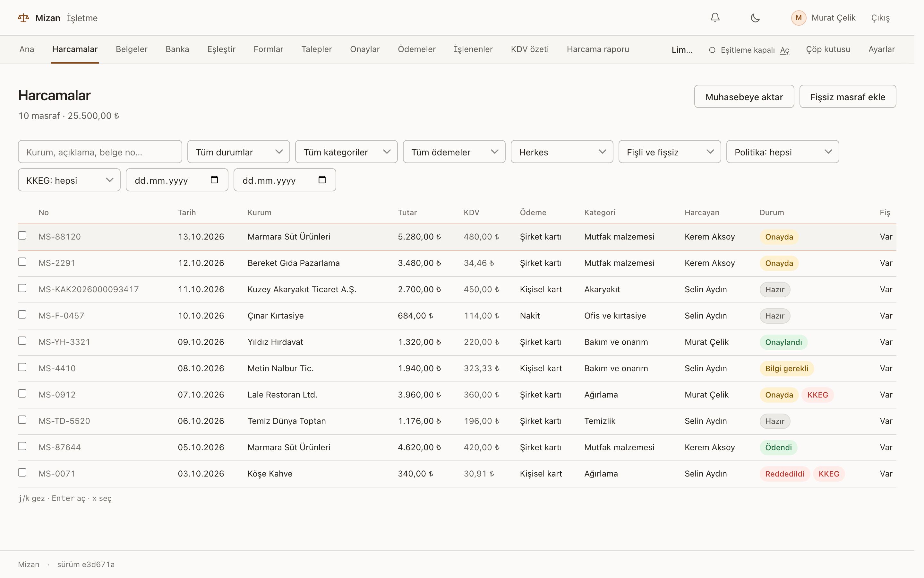Open the Onaylar tab
The width and height of the screenshot is (924, 578).
tap(365, 49)
